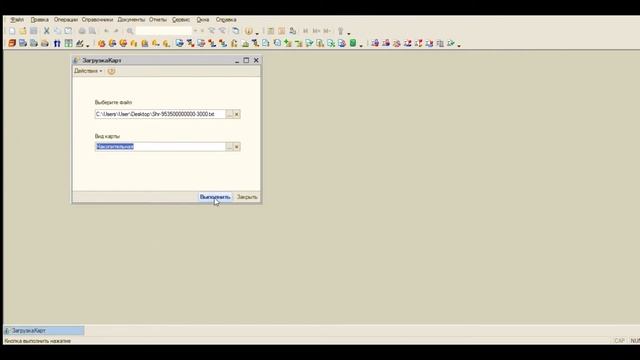Clear the file path with its x button
Viewport: 640px width, 360px height.
click(x=237, y=114)
